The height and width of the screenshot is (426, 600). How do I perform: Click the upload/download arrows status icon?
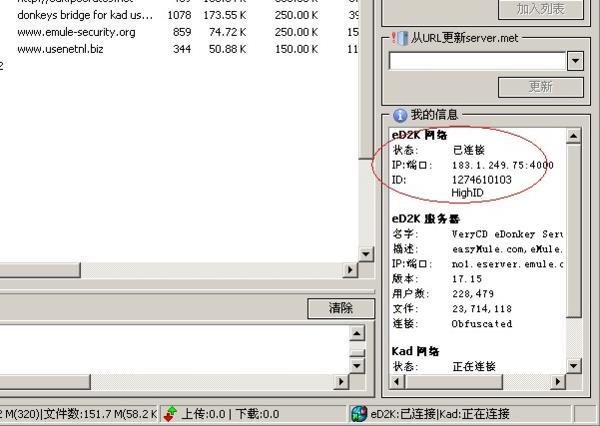coord(171,414)
